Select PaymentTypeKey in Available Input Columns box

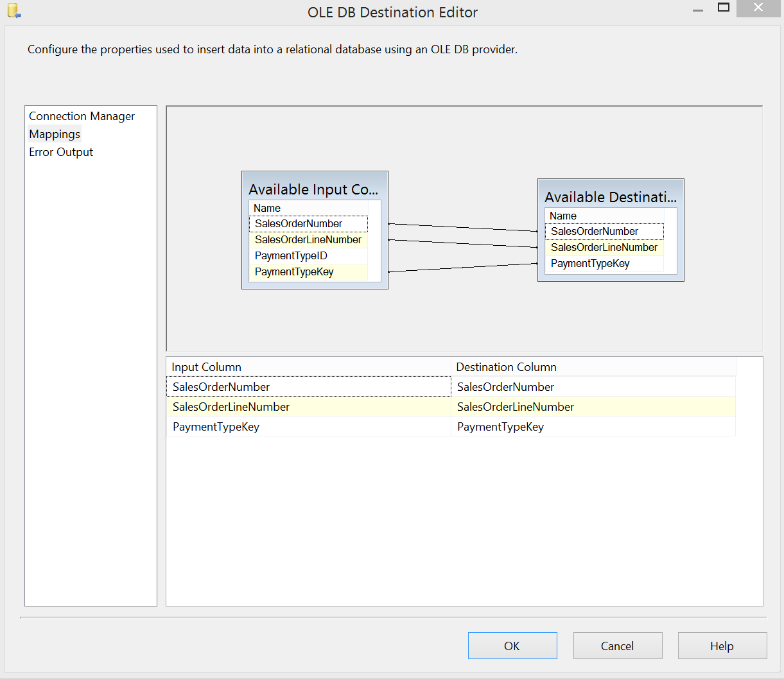pyautogui.click(x=294, y=271)
